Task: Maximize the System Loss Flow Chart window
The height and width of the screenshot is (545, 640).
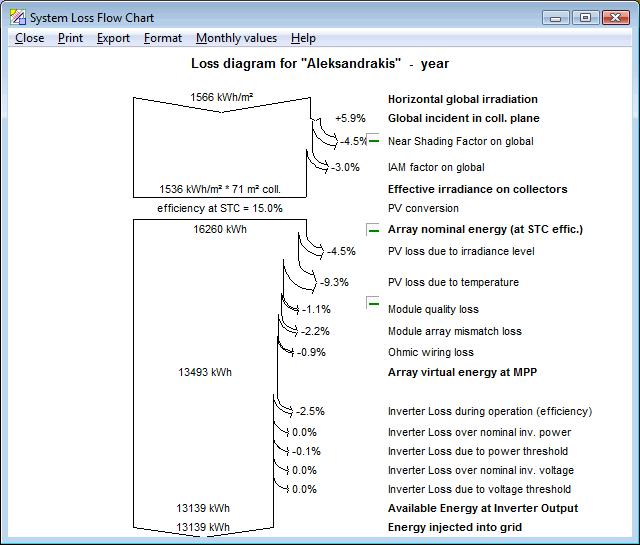Action: (x=585, y=18)
